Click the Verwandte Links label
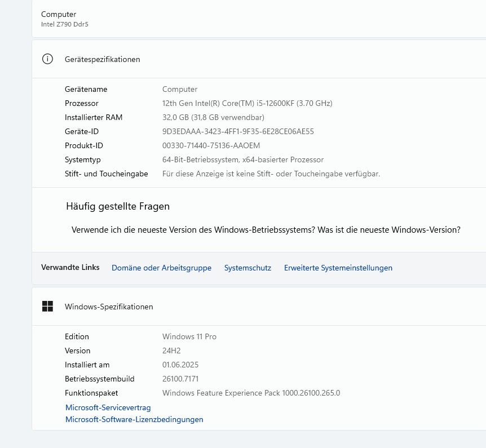486x448 pixels. (70, 268)
